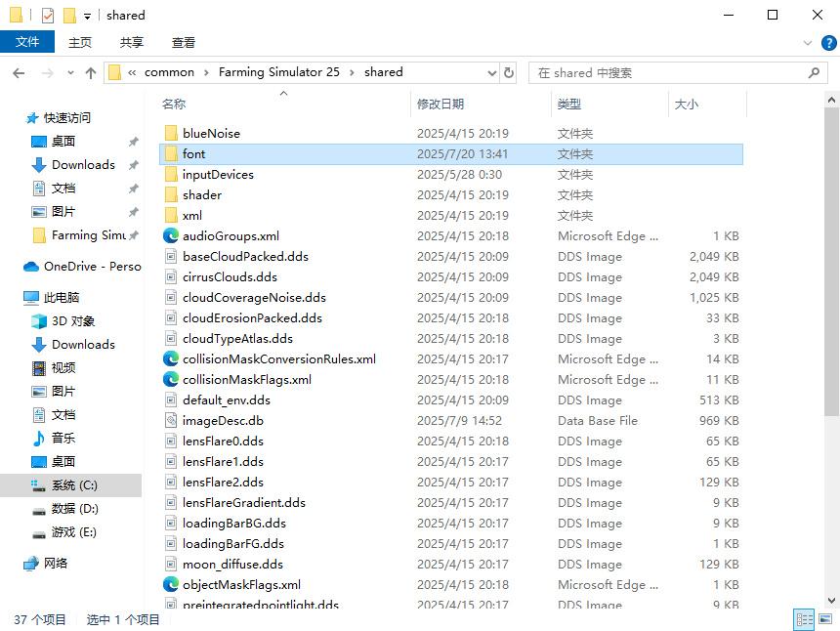Open 快速访问 in the navigation pane
840x631 pixels.
(67, 118)
